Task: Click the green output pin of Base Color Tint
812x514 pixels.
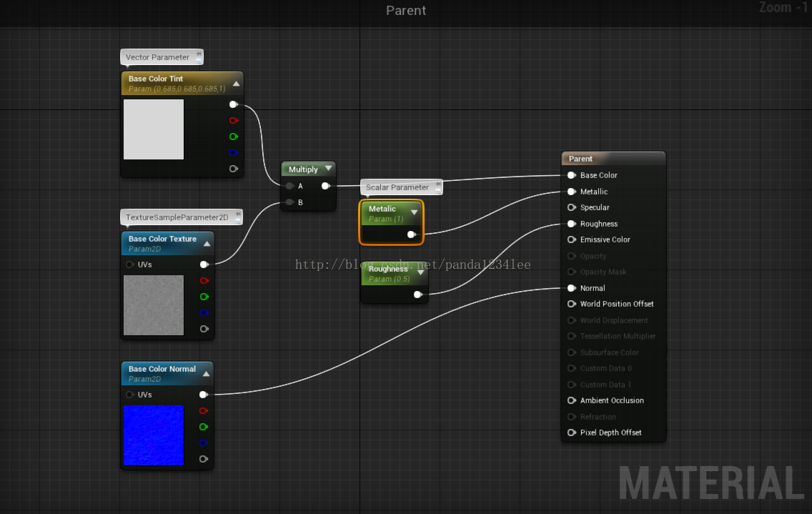Action: 234,137
